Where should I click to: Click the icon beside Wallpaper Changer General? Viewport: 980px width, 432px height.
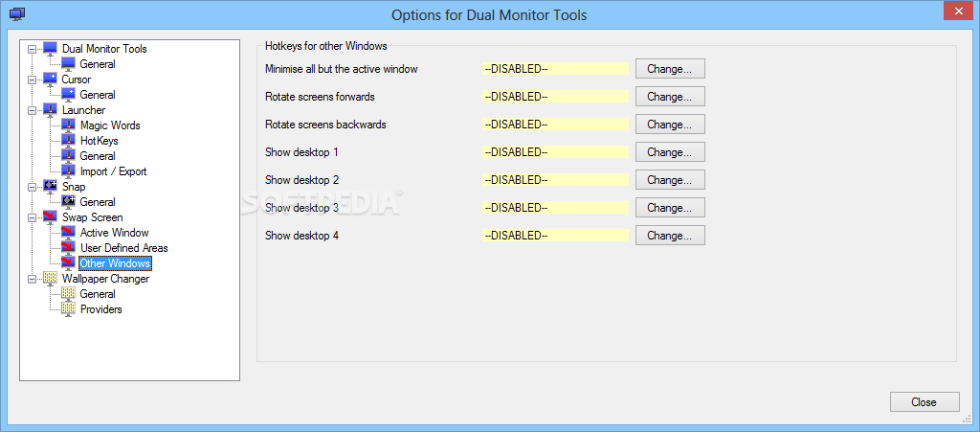coord(68,294)
